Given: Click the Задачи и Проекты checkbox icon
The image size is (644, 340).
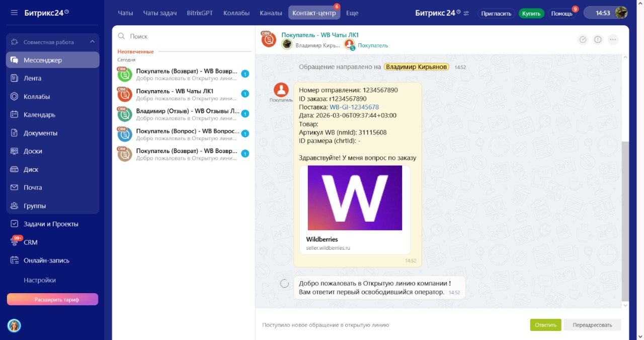Looking at the screenshot, I should [14, 224].
